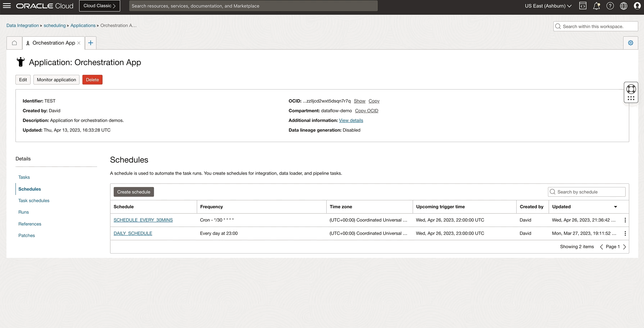Open the navigation hamburger menu

click(x=6, y=6)
